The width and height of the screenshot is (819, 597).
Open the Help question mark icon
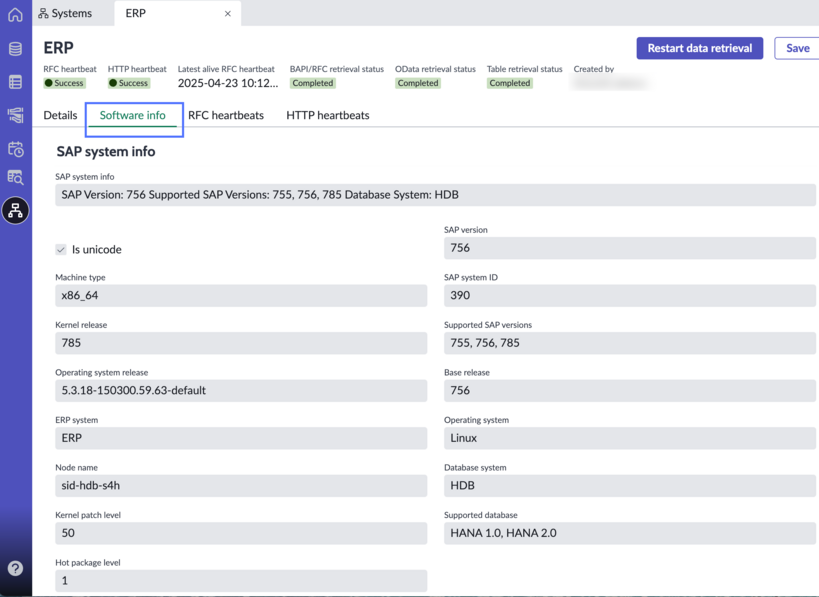tap(15, 568)
